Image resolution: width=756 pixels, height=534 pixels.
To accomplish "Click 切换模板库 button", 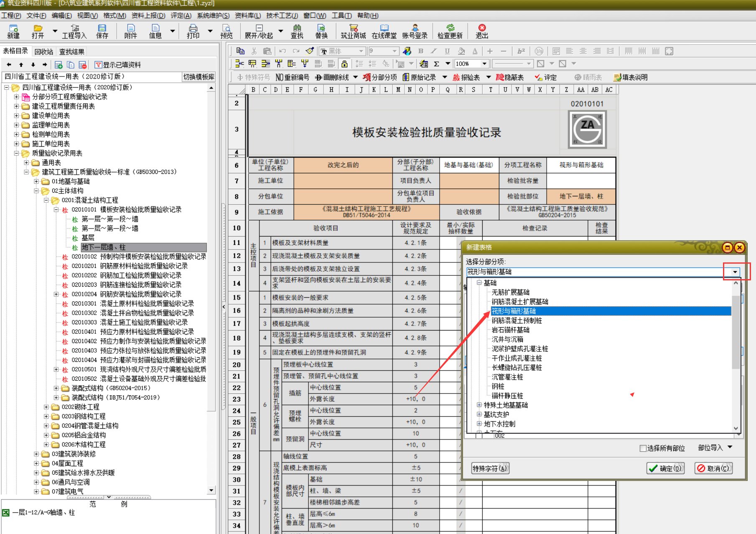I will [x=199, y=77].
